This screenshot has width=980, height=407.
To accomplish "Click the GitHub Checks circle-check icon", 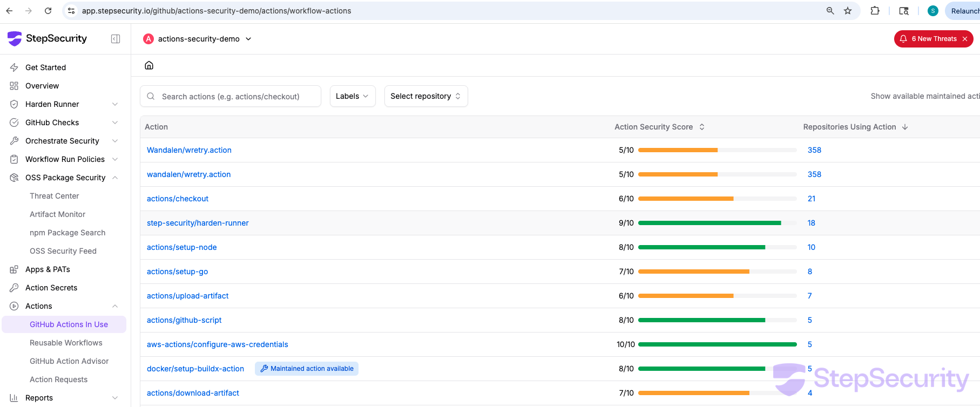I will tap(14, 123).
